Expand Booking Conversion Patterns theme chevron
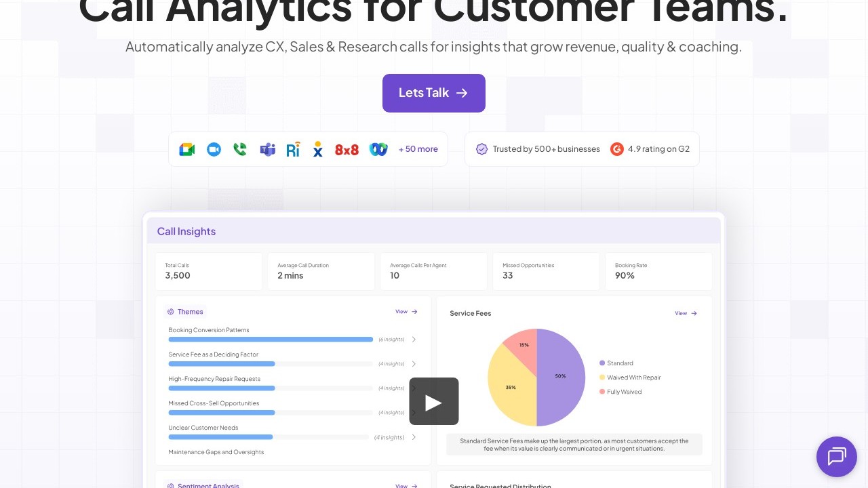Viewport: 868px width, 488px height. coord(414,340)
